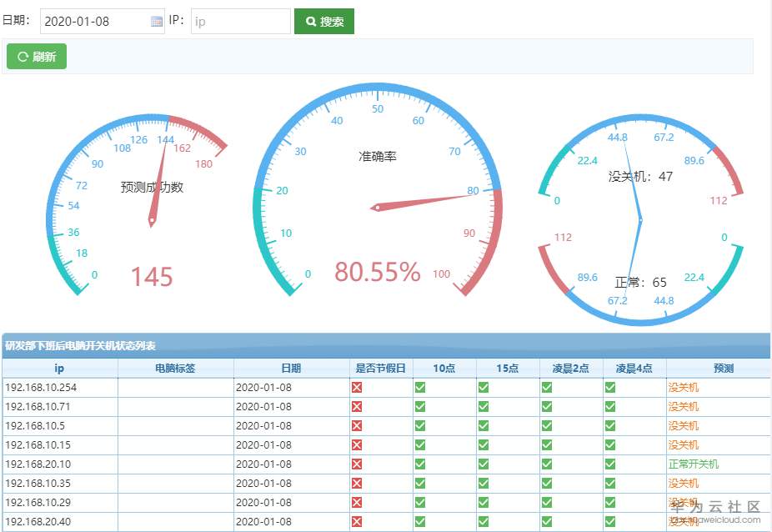Click the date cell for 192.168.10.5
The height and width of the screenshot is (532, 772).
(x=292, y=425)
